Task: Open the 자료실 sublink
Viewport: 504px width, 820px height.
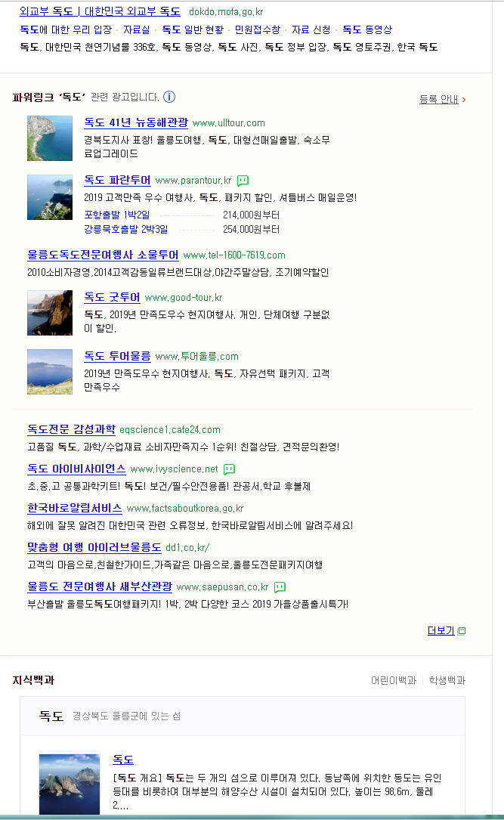Action: tap(137, 29)
